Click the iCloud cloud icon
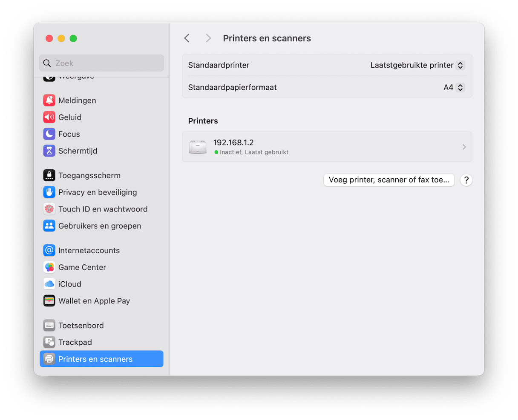Screen dimensions: 518x420 [x=49, y=284]
